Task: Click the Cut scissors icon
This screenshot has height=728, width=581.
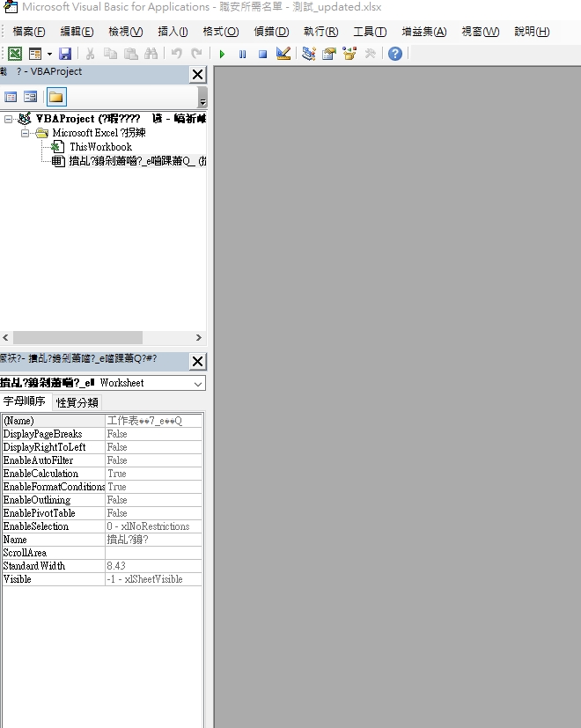Action: 90,54
